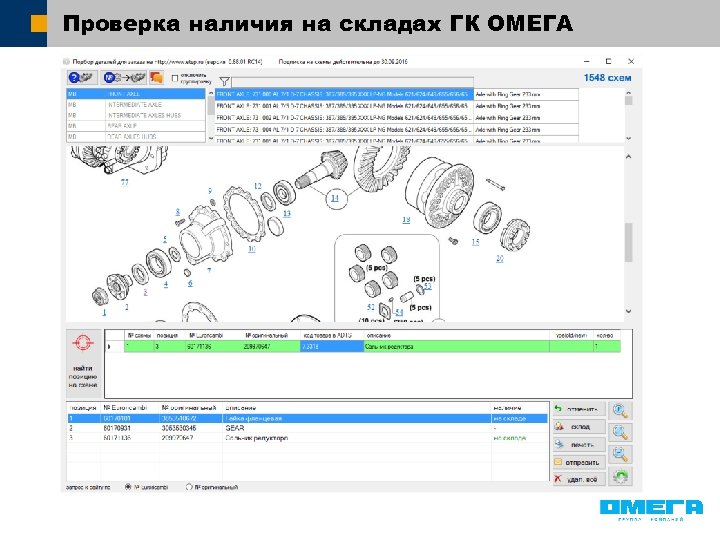Select the Сальник редуктора row in the lower list
Screen dimensions: 720x540
[x=307, y=438]
